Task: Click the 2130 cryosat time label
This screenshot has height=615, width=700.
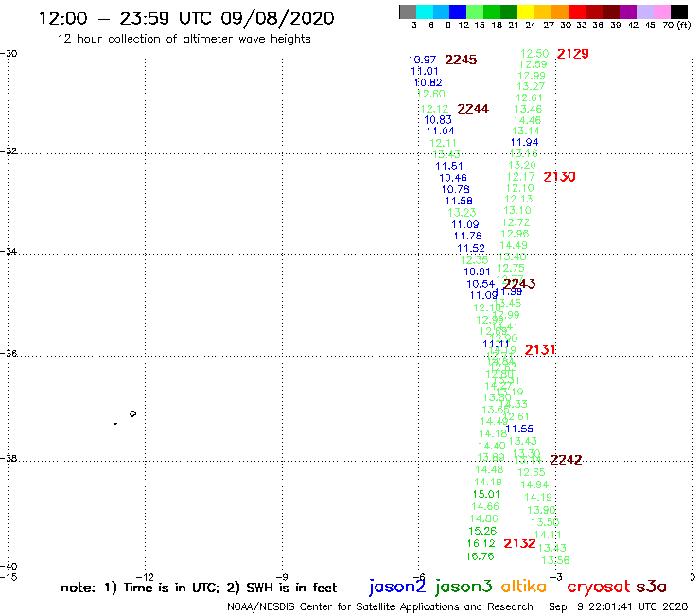Action: point(559,177)
